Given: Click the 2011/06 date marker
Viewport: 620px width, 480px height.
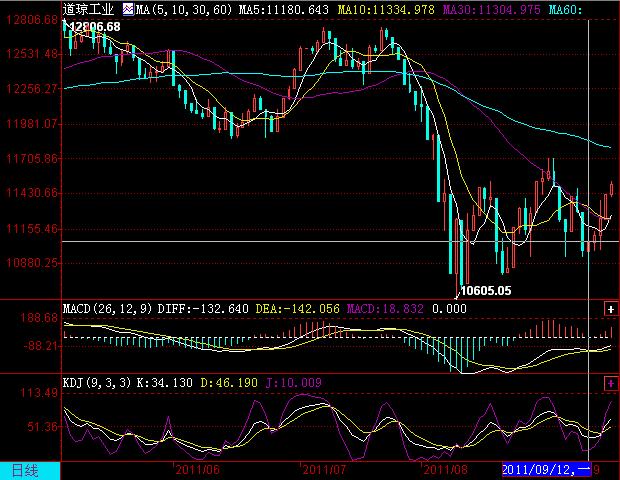Looking at the screenshot, I should [x=197, y=470].
